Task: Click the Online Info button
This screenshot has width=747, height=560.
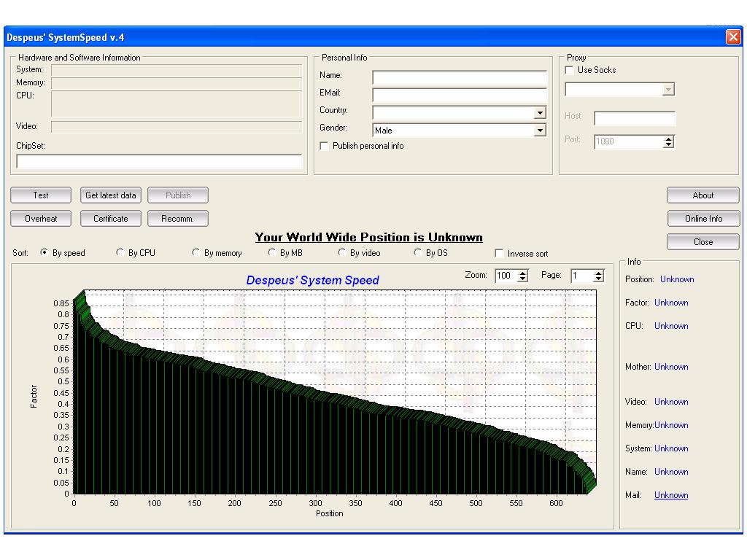Action: coord(703,219)
